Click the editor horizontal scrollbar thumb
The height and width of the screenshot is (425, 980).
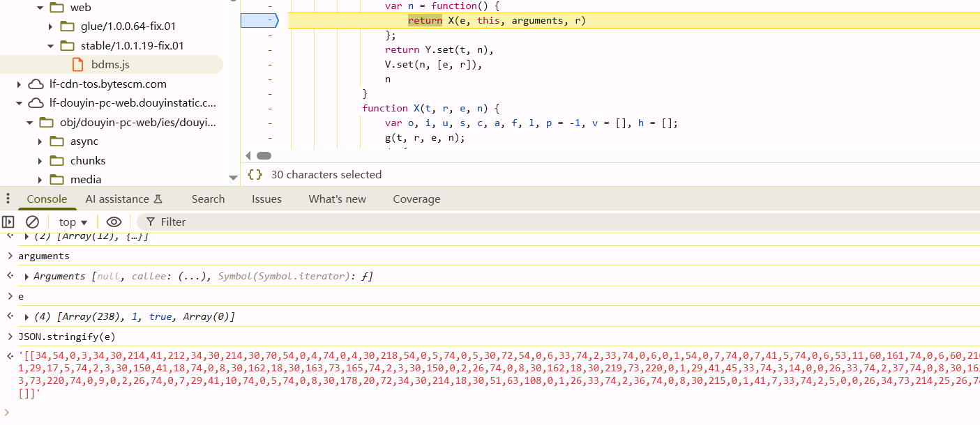click(264, 156)
